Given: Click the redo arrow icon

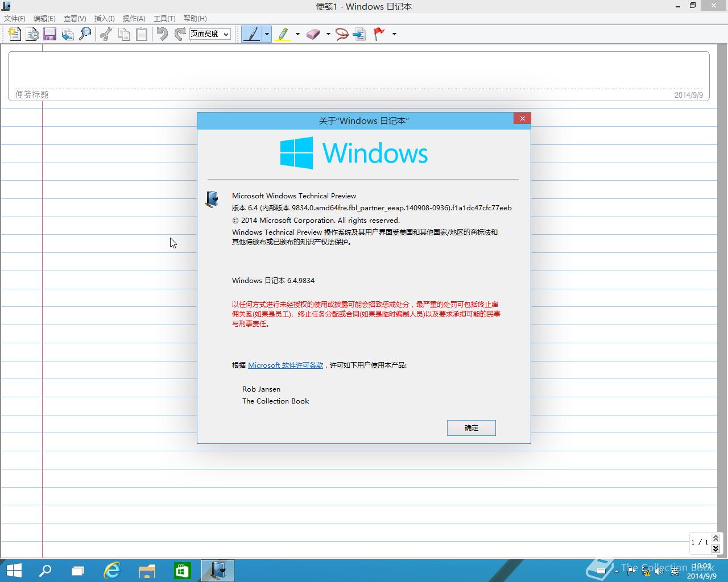Looking at the screenshot, I should [180, 34].
